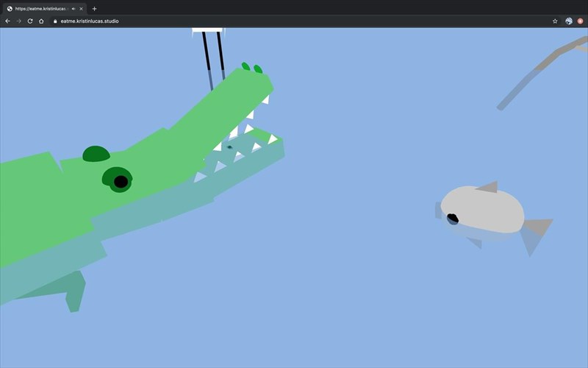
Task: Click the red circular icon in toolbar
Action: (580, 21)
